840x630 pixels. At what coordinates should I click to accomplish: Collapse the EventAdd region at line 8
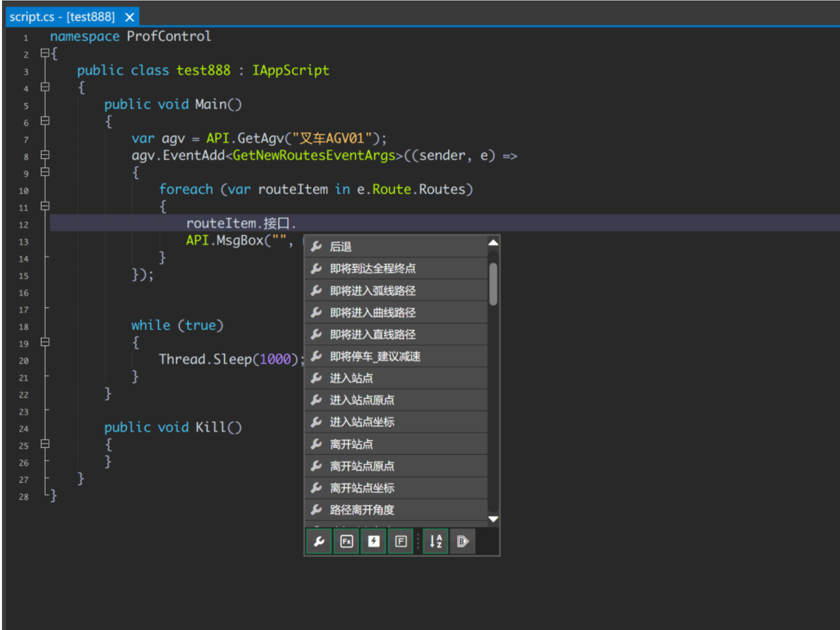point(45,155)
